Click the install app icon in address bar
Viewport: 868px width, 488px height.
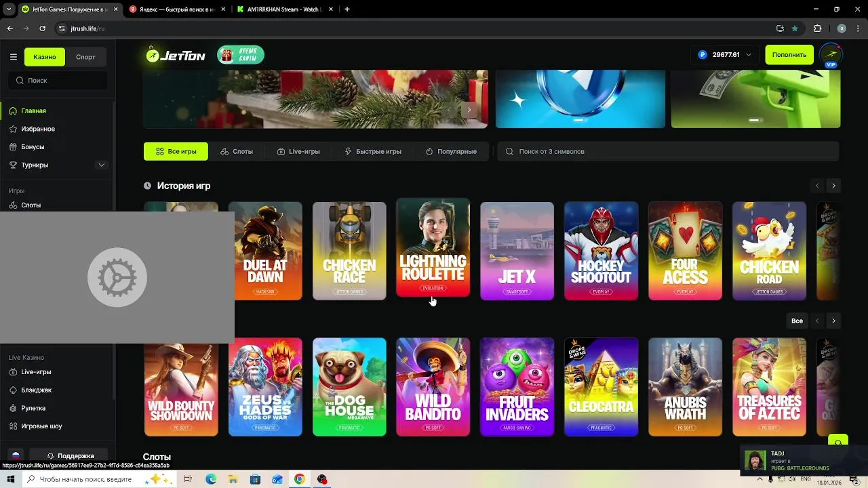(780, 28)
